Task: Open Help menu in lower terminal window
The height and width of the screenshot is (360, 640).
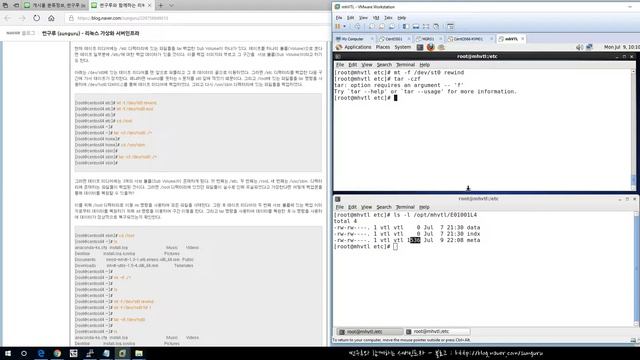Action: (424, 207)
